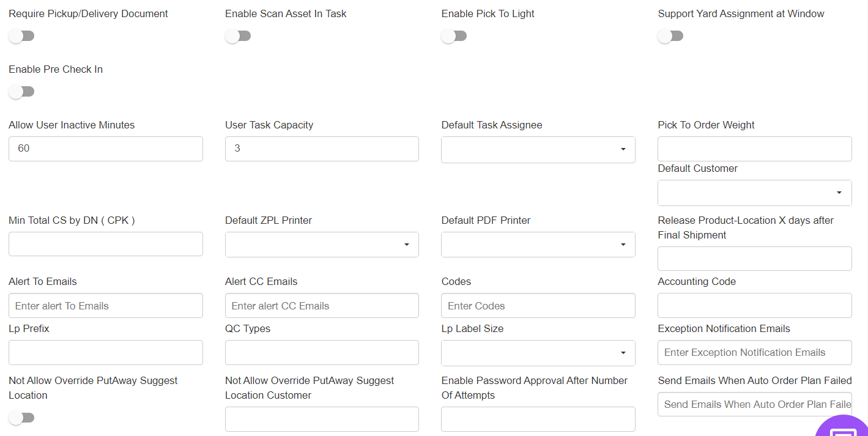
Task: Toggle Support Yard Assignment at Window
Action: pos(670,36)
